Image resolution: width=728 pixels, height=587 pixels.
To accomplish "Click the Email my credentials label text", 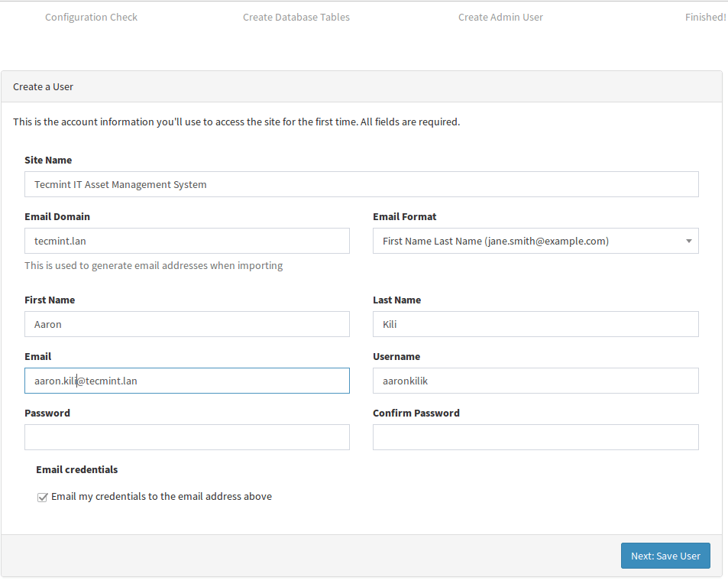I will [162, 497].
